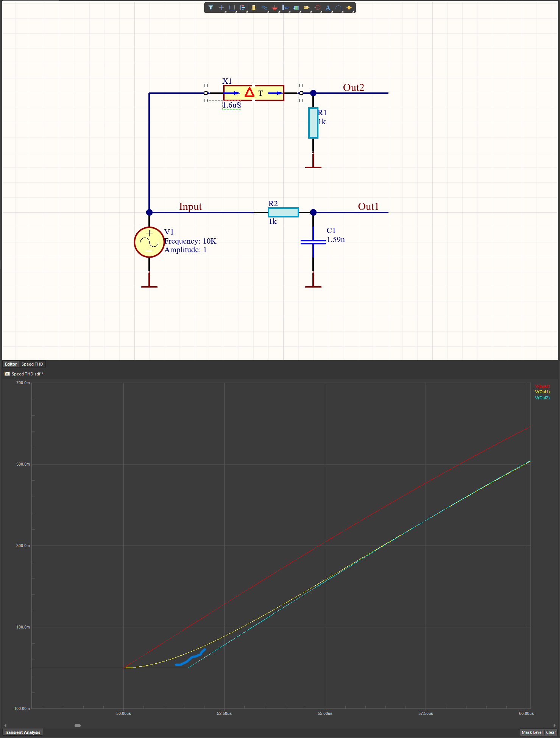Click the place part component icon

point(253,8)
